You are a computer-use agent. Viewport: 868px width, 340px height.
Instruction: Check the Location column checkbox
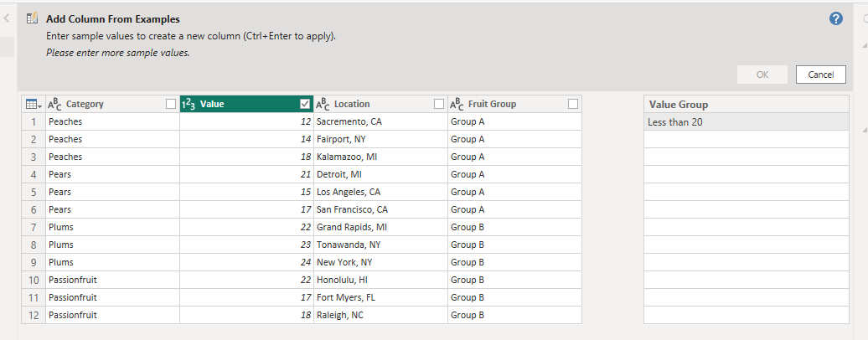click(x=439, y=104)
